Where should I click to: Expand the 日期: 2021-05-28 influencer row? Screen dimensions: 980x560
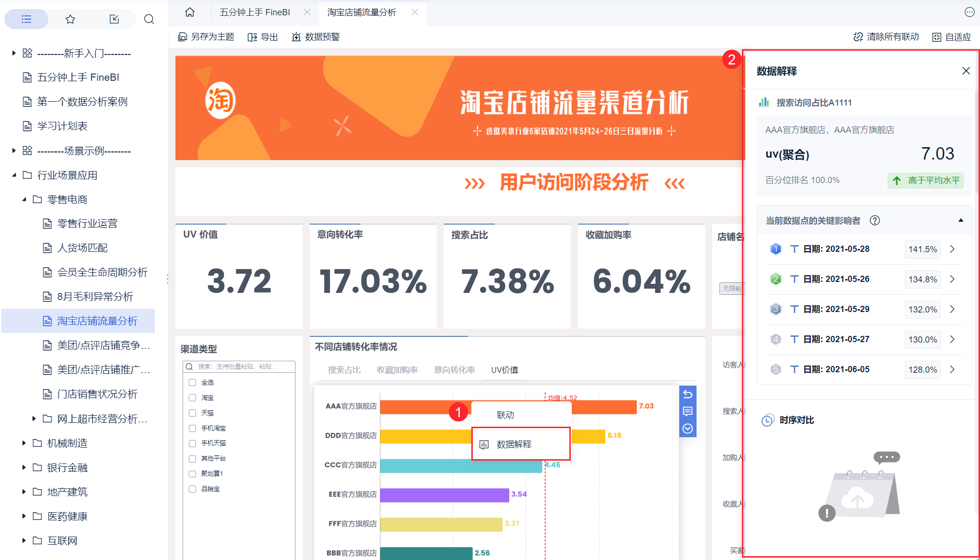pyautogui.click(x=952, y=249)
